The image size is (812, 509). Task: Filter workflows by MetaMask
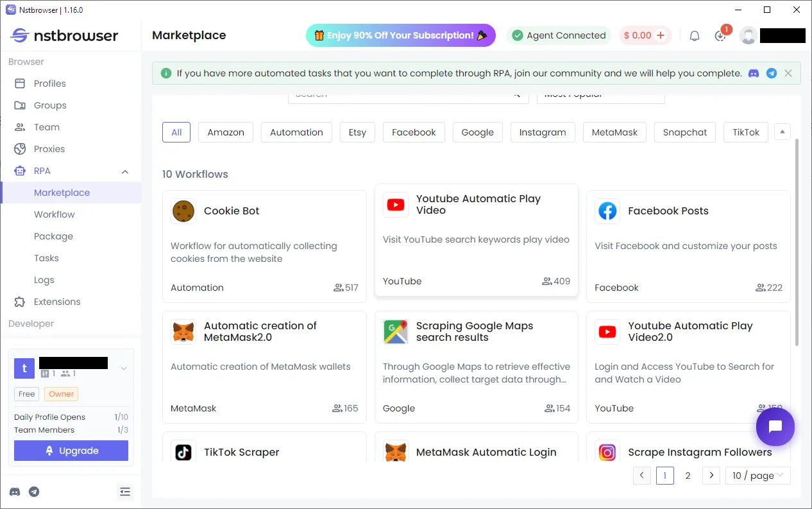click(x=614, y=132)
